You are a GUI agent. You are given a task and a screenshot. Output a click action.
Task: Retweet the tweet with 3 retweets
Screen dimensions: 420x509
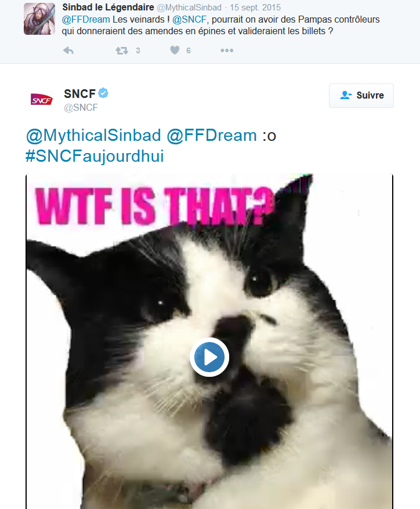click(x=122, y=51)
